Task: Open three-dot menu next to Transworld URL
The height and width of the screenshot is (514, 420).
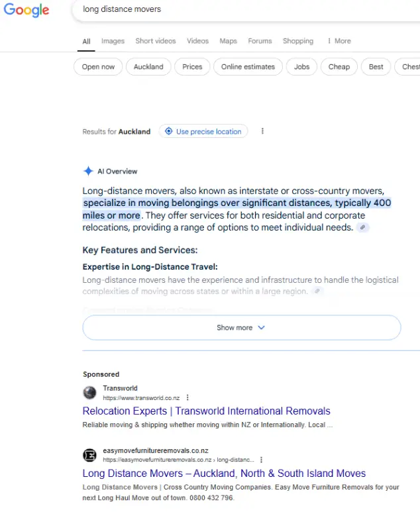Action: tap(187, 397)
